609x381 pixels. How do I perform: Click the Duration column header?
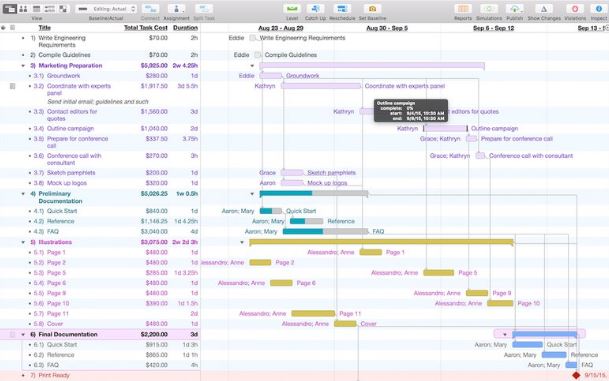coord(185,28)
